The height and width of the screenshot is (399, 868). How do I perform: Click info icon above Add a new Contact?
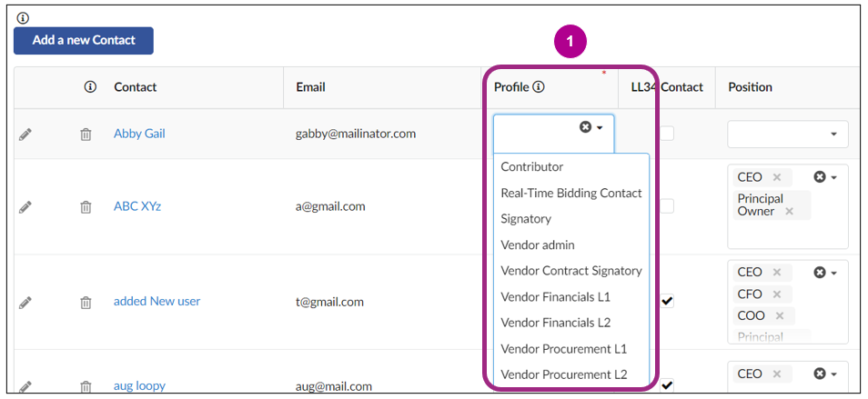[23, 18]
